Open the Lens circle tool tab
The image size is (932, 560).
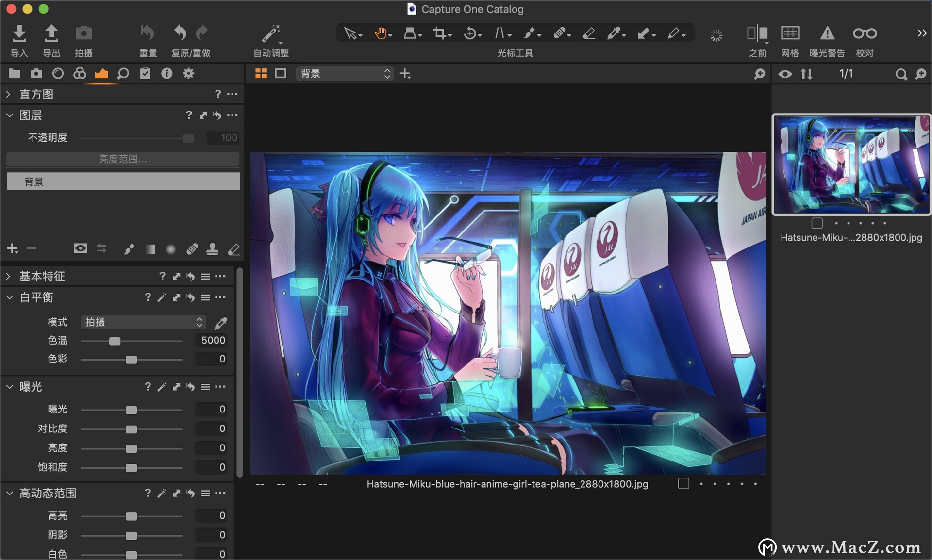point(58,73)
